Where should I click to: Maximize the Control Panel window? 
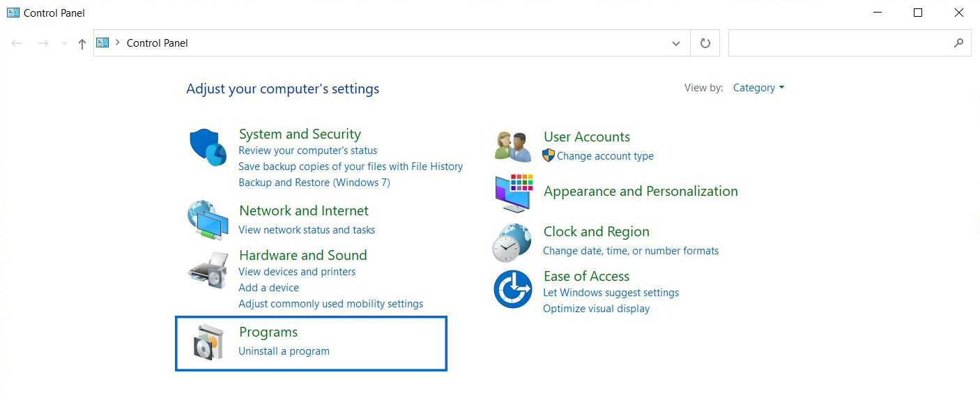pos(918,13)
